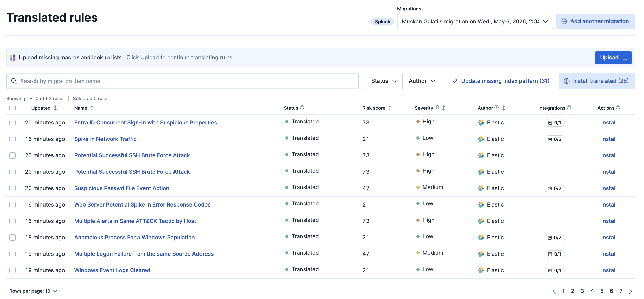Tick checkbox for Windows Event Logs Cleared

pos(12,270)
